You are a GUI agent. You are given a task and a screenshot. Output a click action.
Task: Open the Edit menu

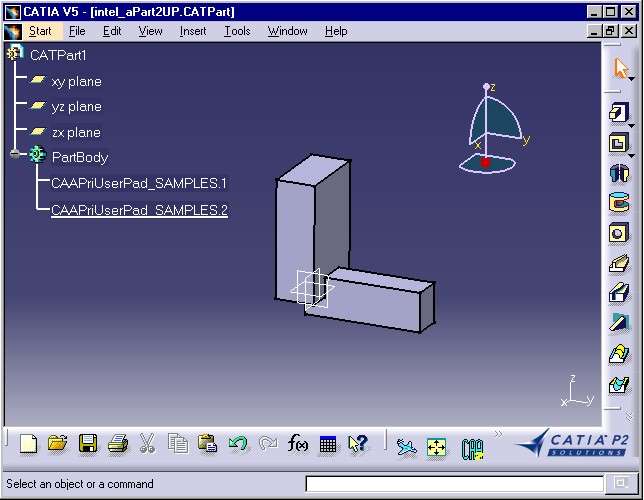pos(112,31)
